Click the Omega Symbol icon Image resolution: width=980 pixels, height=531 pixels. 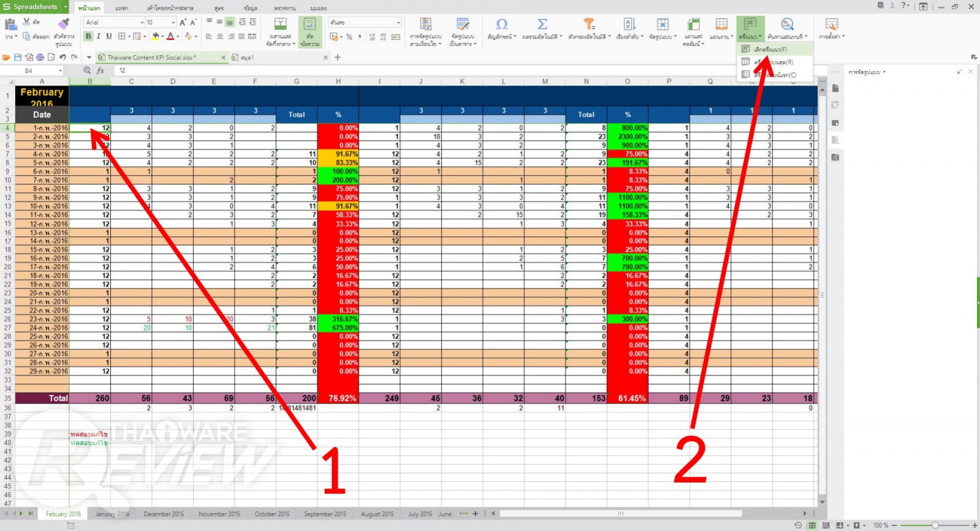pos(502,24)
